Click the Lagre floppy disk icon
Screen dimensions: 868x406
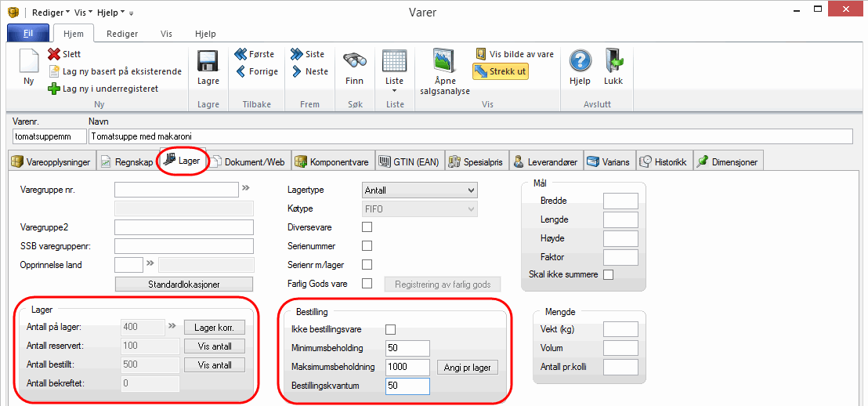pos(208,63)
